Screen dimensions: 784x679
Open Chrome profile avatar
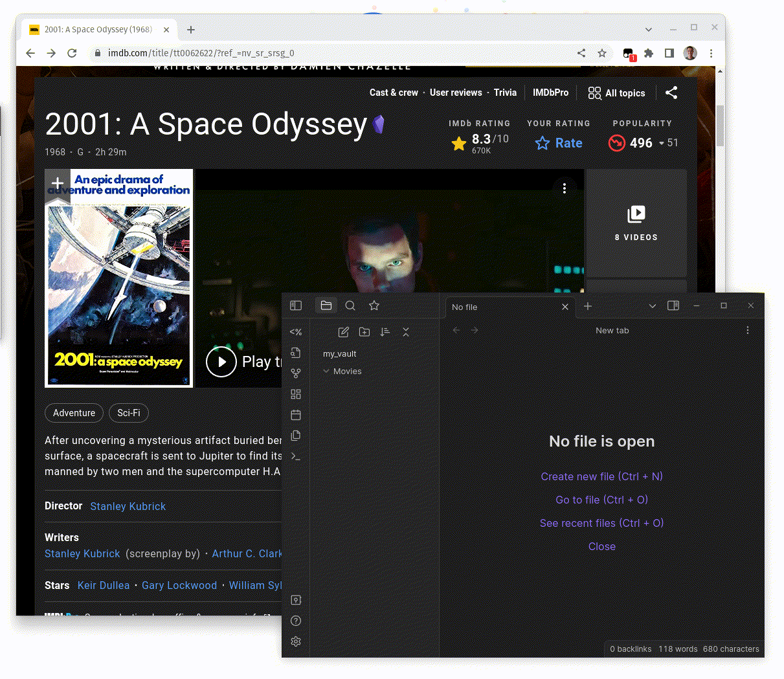click(690, 53)
